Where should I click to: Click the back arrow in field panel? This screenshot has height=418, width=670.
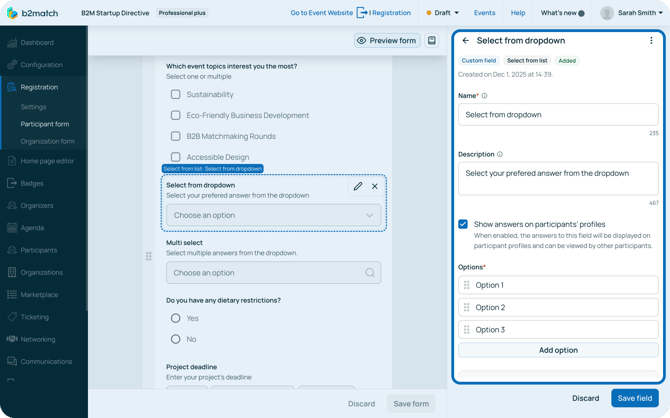[466, 41]
